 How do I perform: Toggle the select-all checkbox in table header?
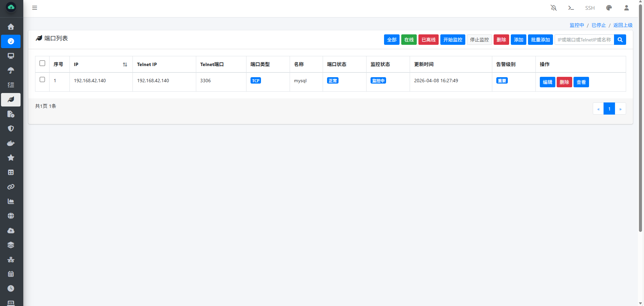pos(42,63)
